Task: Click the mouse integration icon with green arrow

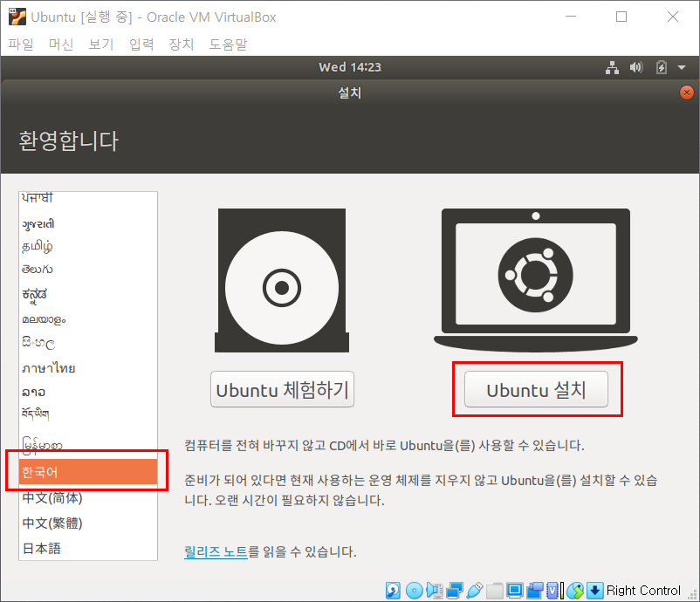Action: tap(575, 591)
